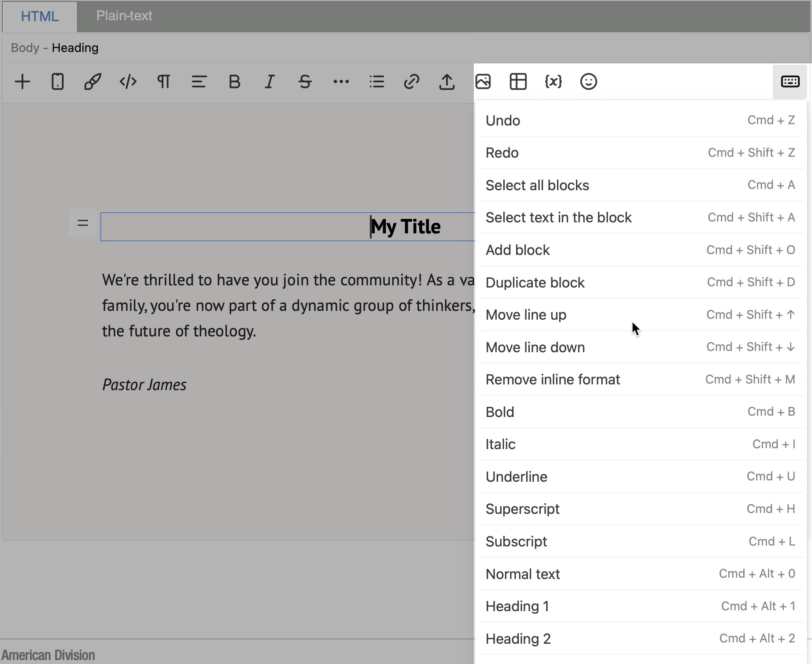Choose Bold from the shortcuts menu

click(x=641, y=412)
